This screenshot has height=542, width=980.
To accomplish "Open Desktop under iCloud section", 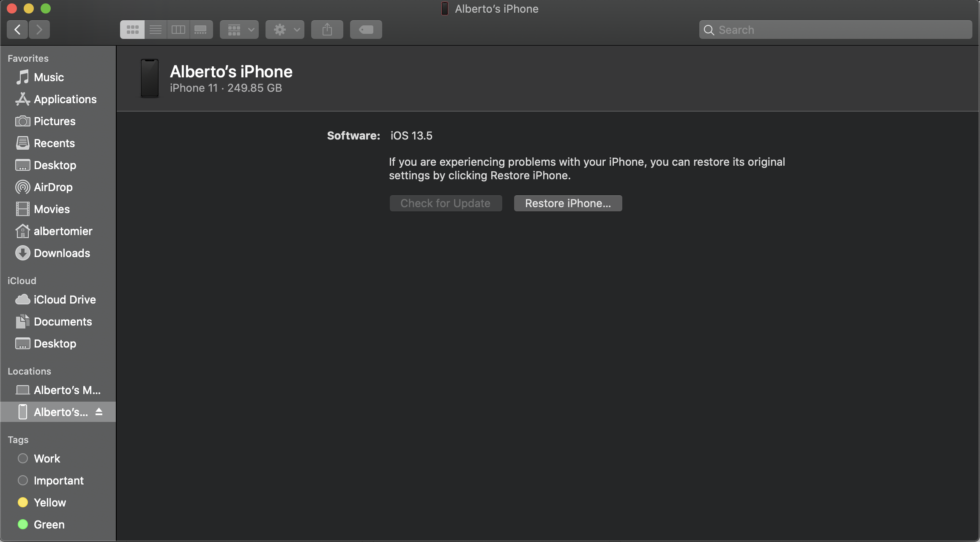I will 58,344.
